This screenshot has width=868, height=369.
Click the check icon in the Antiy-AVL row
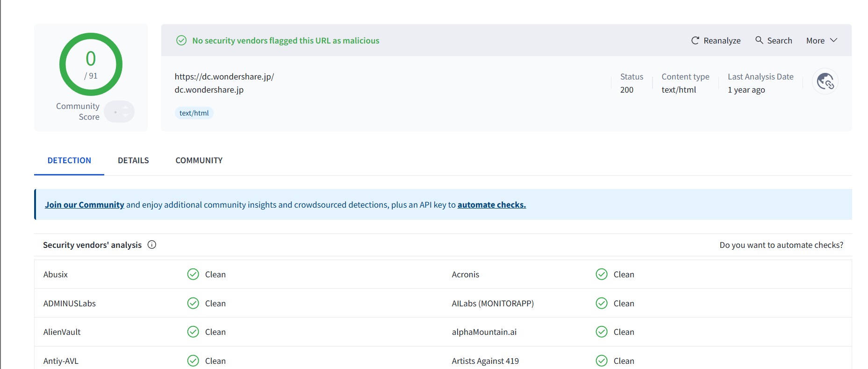[x=193, y=361]
